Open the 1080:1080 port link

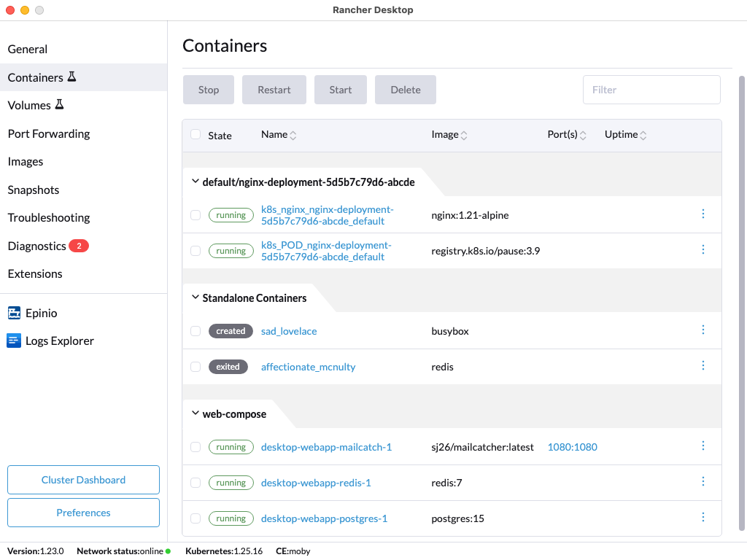(572, 447)
